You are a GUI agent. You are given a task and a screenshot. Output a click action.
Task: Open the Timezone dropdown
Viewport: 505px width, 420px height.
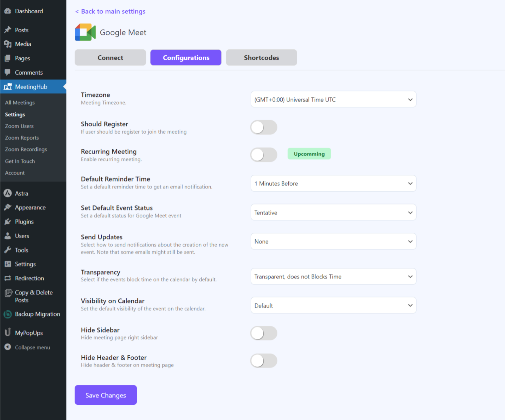pyautogui.click(x=333, y=99)
